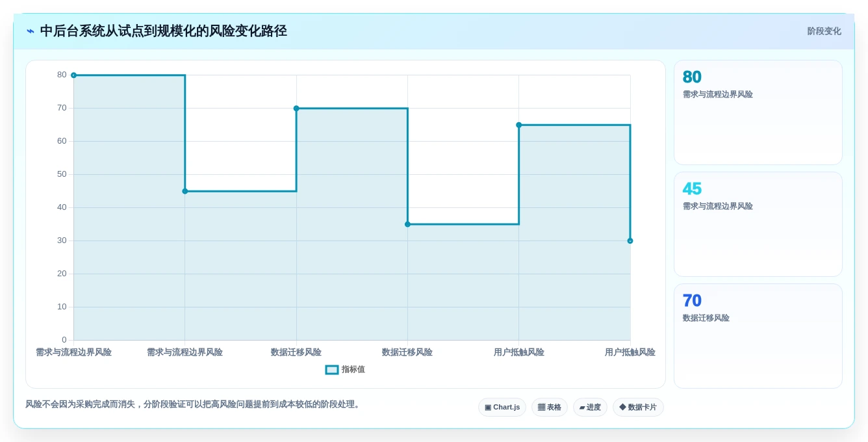Click the Chart.js tag
This screenshot has width=868, height=442.
(x=502, y=408)
